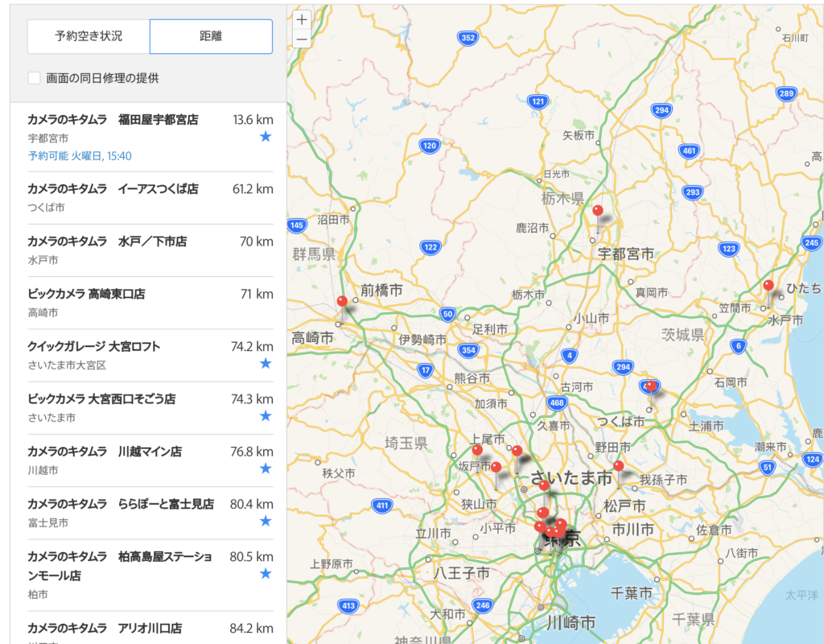
Task: Click the 栃木県 label on the map
Action: (x=562, y=198)
